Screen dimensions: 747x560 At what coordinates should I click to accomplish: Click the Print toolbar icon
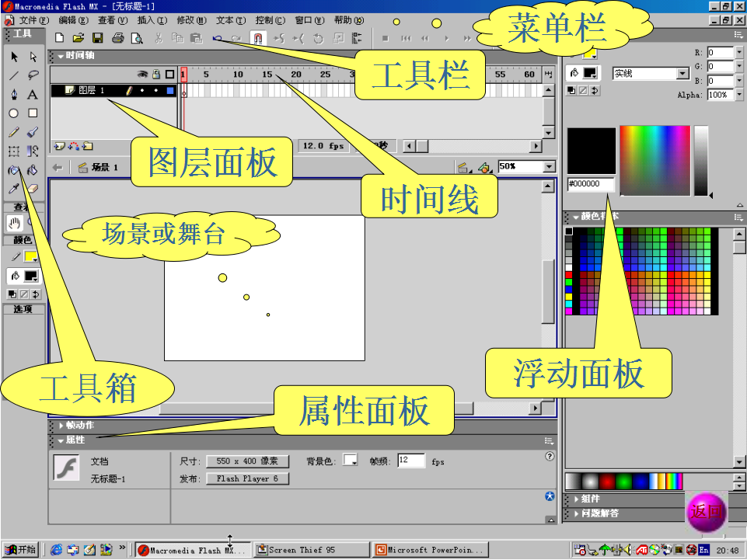pos(117,38)
